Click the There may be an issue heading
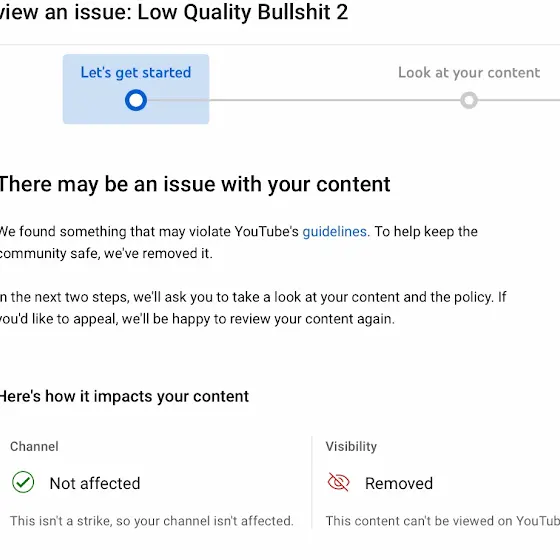This screenshot has width=560, height=560. point(195,185)
